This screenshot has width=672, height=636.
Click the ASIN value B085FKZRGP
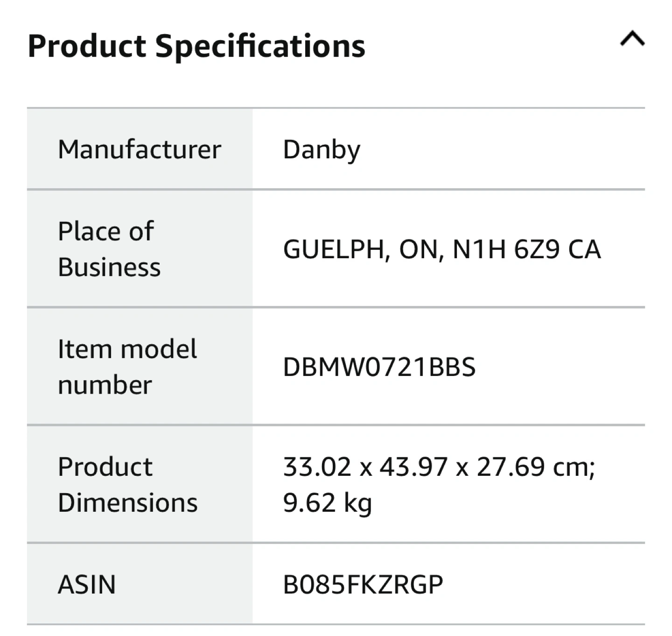coord(363,585)
